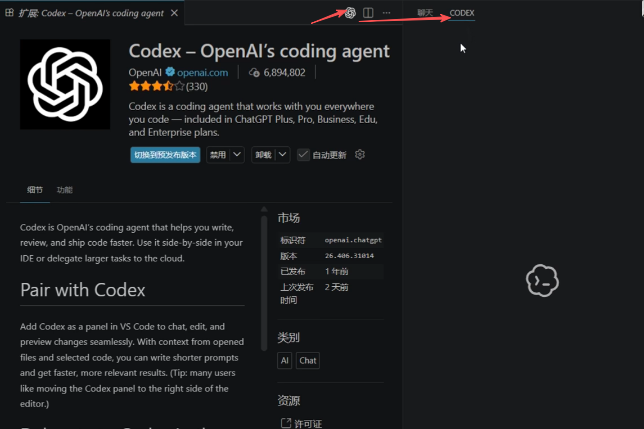The image size is (644, 429).
Task: Toggle the 自动更新 auto update checkbox
Action: pos(303,155)
